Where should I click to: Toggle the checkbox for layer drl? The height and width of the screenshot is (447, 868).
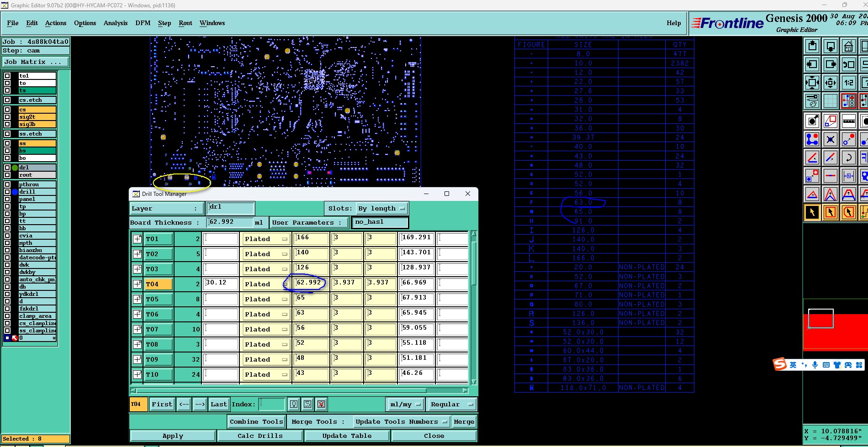7,168
